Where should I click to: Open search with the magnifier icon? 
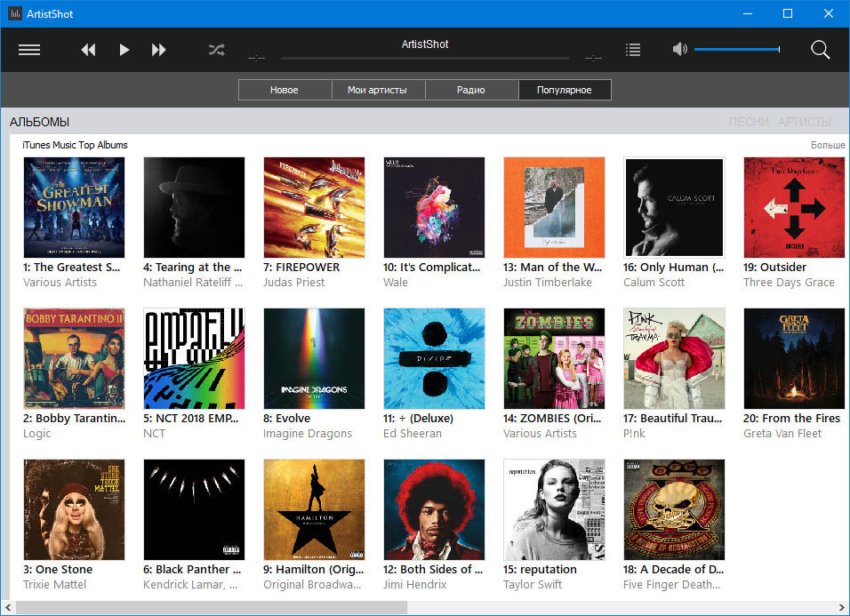pyautogui.click(x=820, y=50)
